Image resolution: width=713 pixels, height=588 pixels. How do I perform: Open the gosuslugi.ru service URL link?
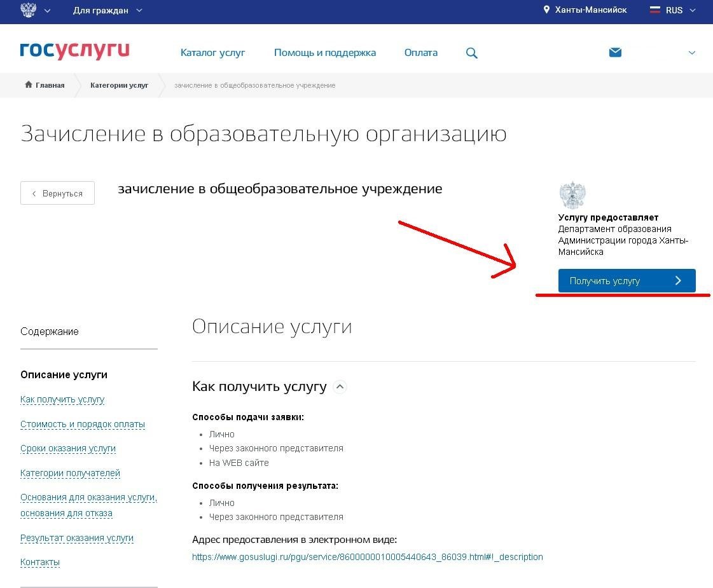click(367, 557)
